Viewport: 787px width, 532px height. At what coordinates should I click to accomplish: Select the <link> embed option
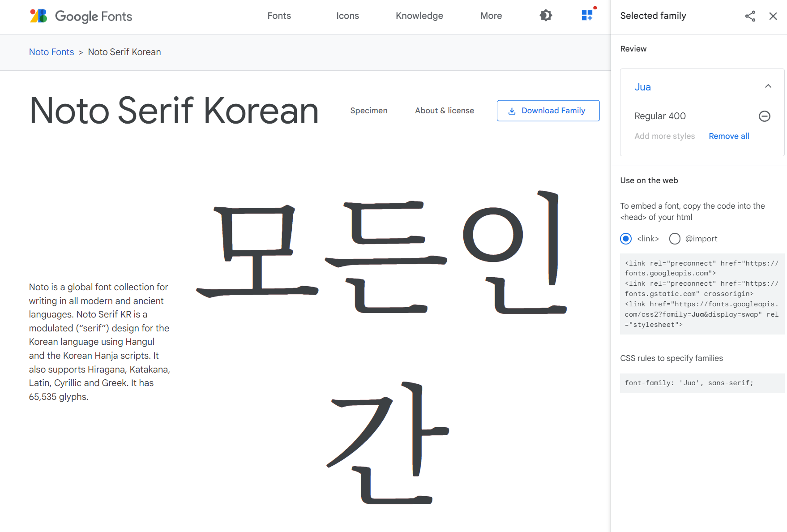pyautogui.click(x=626, y=239)
